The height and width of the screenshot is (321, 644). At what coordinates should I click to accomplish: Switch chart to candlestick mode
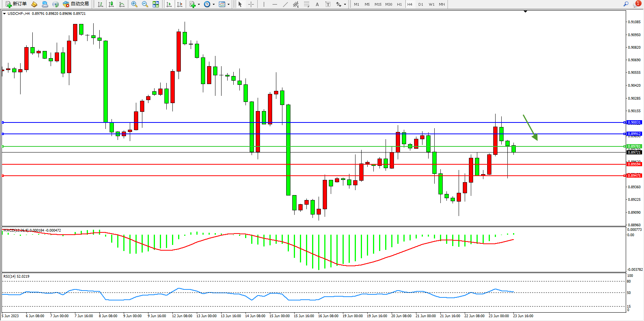tap(111, 4)
